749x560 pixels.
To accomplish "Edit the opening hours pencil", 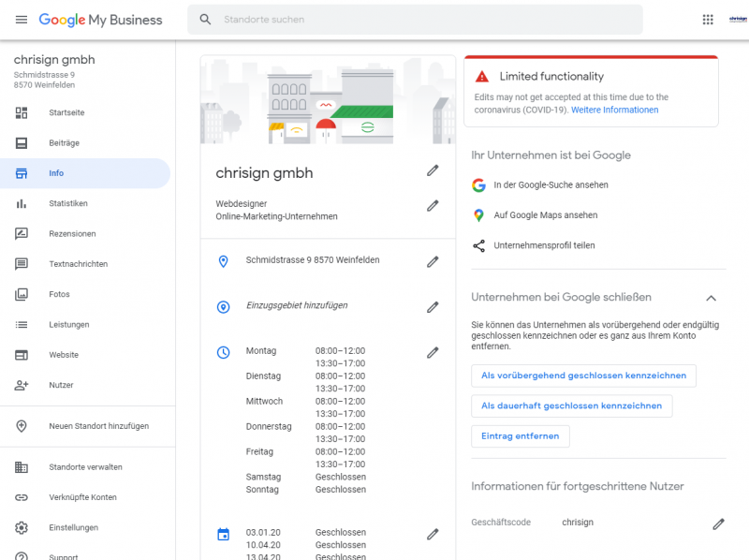I will [433, 353].
